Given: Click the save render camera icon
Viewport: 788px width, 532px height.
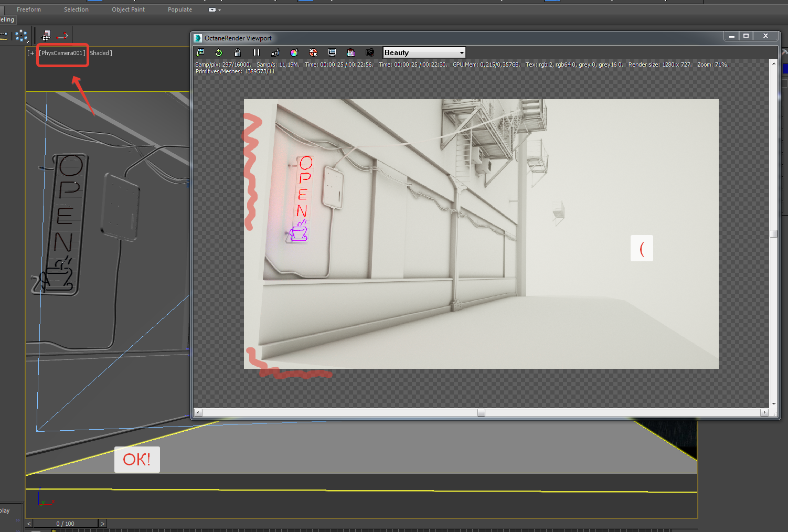Looking at the screenshot, I should tap(370, 52).
